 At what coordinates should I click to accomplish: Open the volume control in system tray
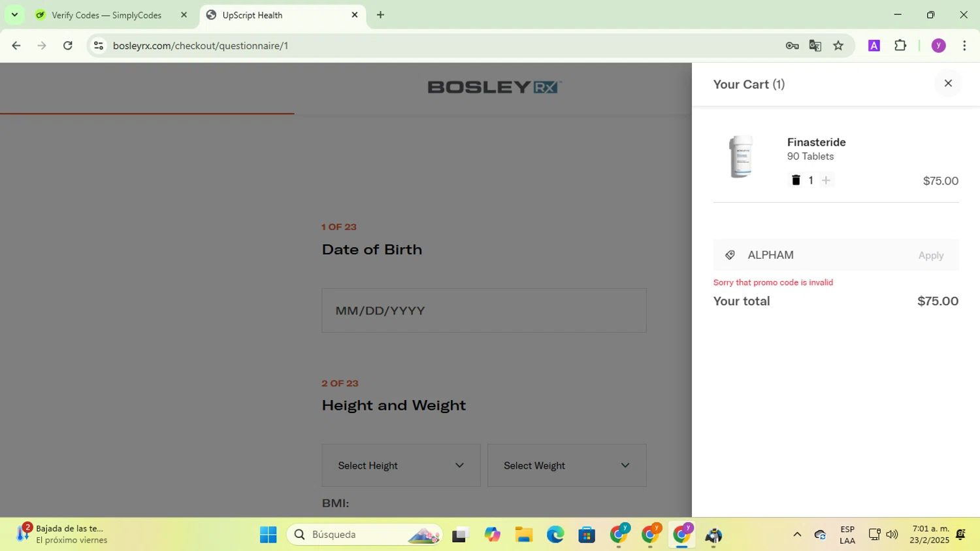point(892,535)
